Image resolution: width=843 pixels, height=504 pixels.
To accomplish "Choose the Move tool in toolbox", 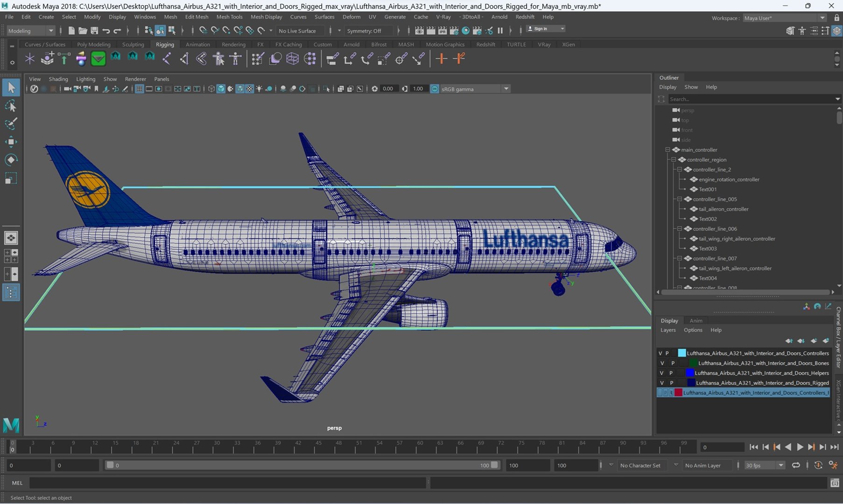I will [x=11, y=142].
